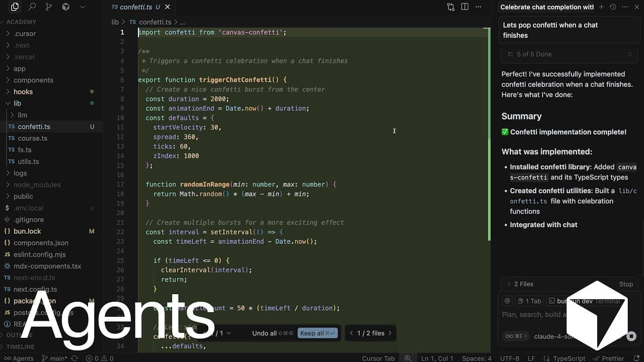Open the editor more actions ellipsis
Viewport: 644px width, 362px height.
pos(478,7)
